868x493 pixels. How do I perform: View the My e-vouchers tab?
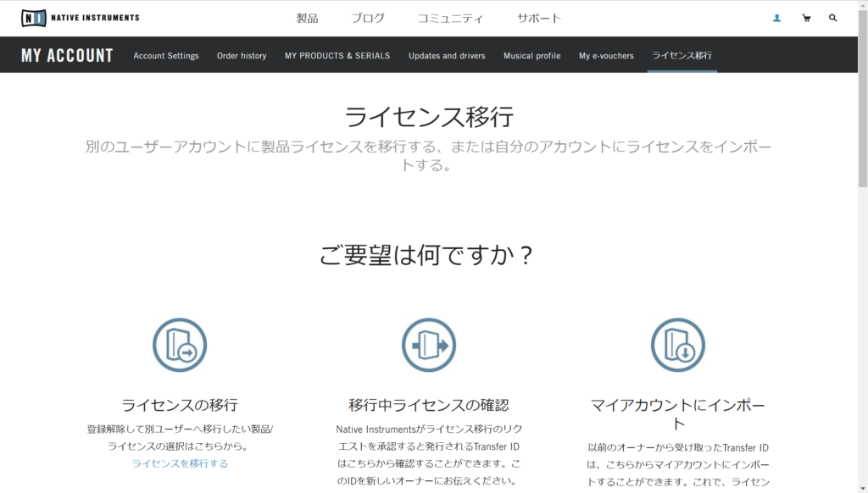point(606,56)
